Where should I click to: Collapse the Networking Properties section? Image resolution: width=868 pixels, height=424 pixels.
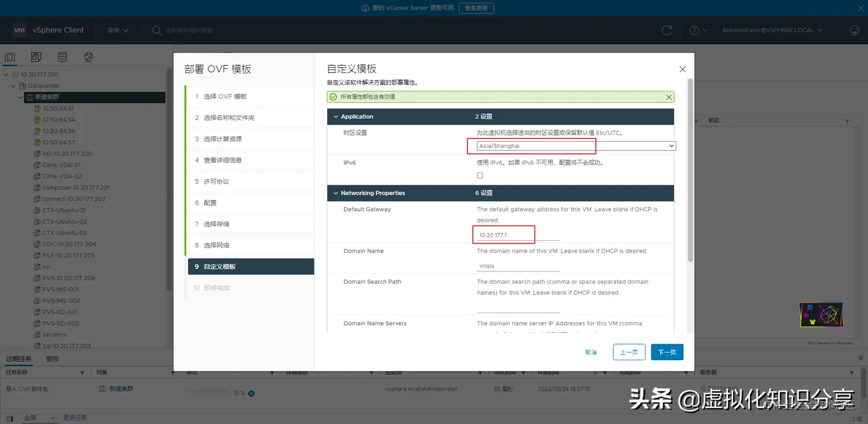336,193
